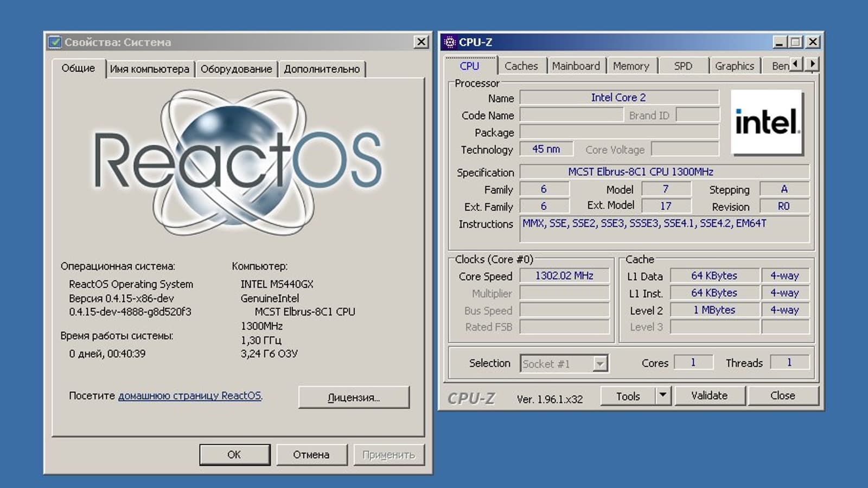The height and width of the screenshot is (488, 868).
Task: Click the Instructions field listing MMX, SSE
Action: (664, 228)
